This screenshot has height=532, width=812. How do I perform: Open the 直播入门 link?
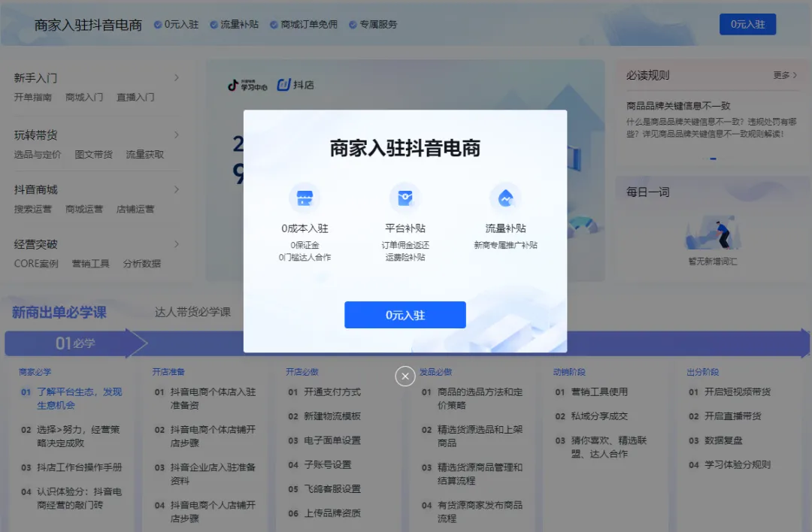[x=135, y=97]
